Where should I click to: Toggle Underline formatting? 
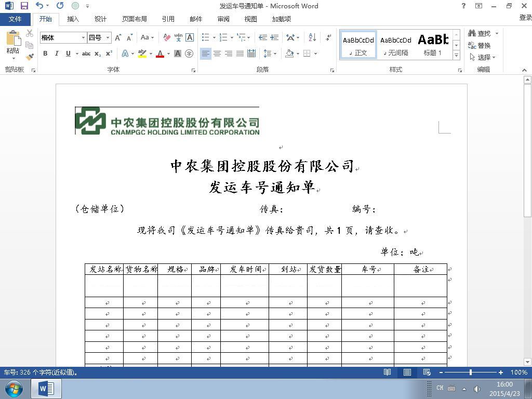tap(68, 54)
